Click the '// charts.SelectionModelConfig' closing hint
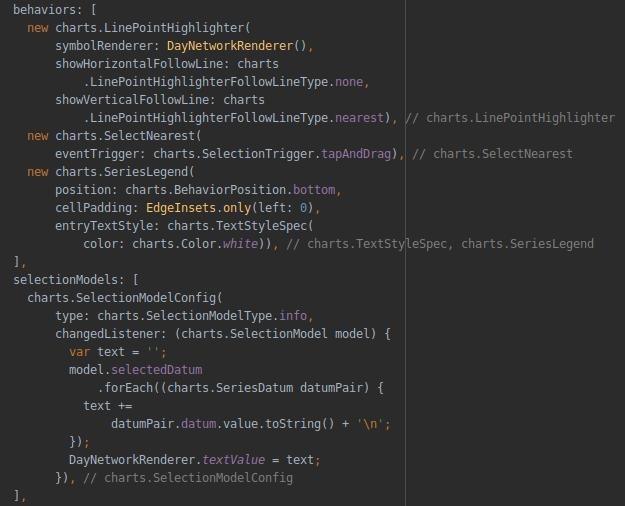625x506 pixels. click(188, 478)
